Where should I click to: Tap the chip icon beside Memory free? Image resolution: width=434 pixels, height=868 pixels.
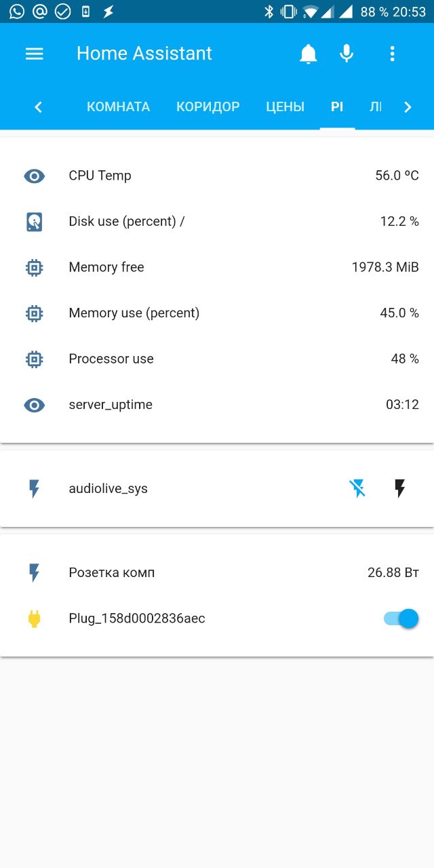[35, 267]
